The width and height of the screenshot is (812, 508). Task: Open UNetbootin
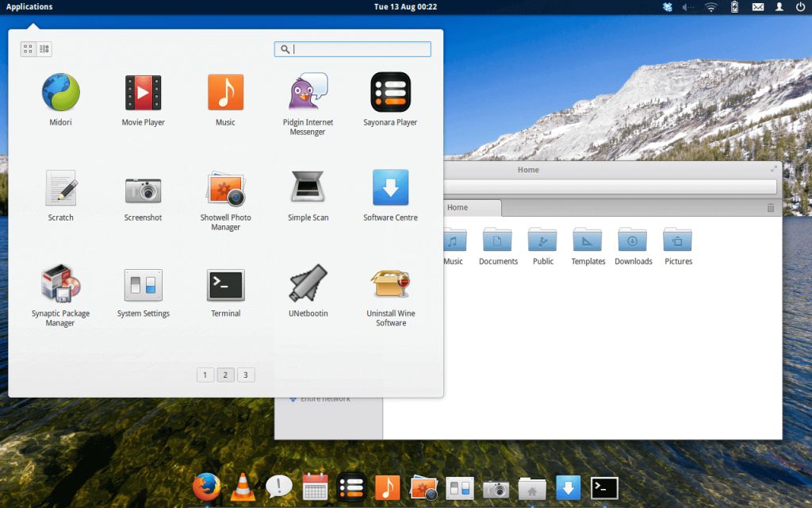[308, 283]
